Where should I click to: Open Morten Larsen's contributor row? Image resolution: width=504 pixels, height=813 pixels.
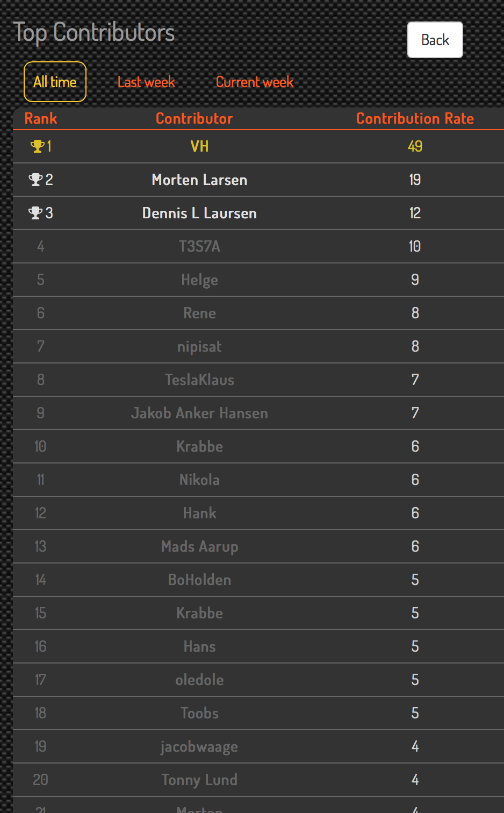(258, 180)
